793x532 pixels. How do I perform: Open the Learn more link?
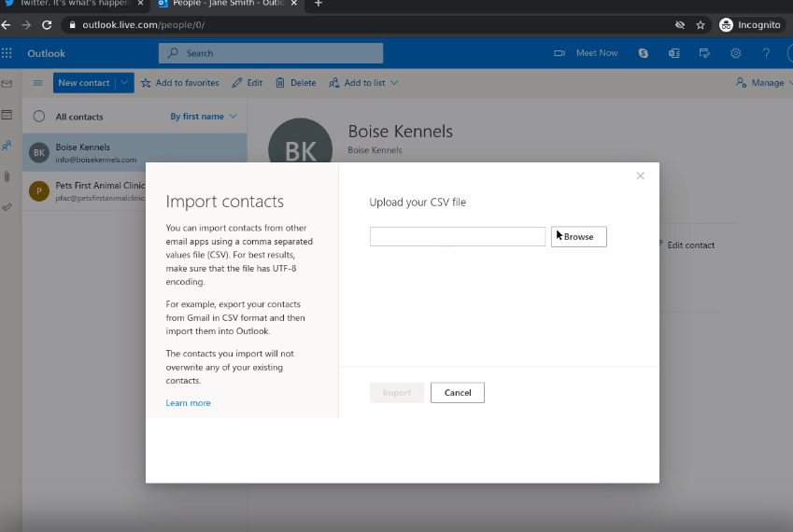pyautogui.click(x=188, y=403)
